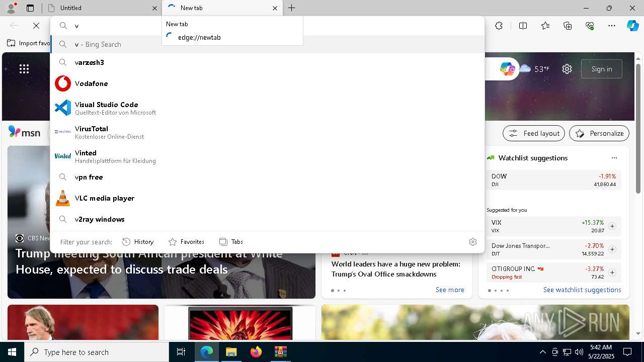Select the VLC media player suggestion

click(267, 198)
